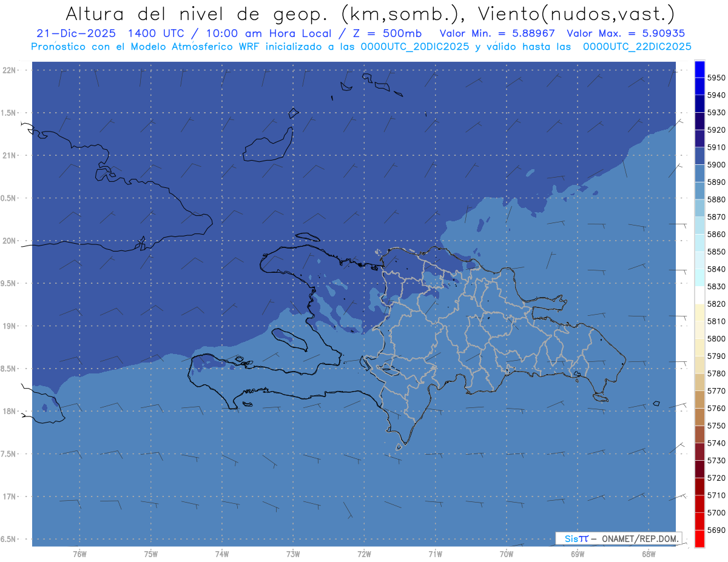Click colorbar label '5830'
728x562 pixels.
716,287
